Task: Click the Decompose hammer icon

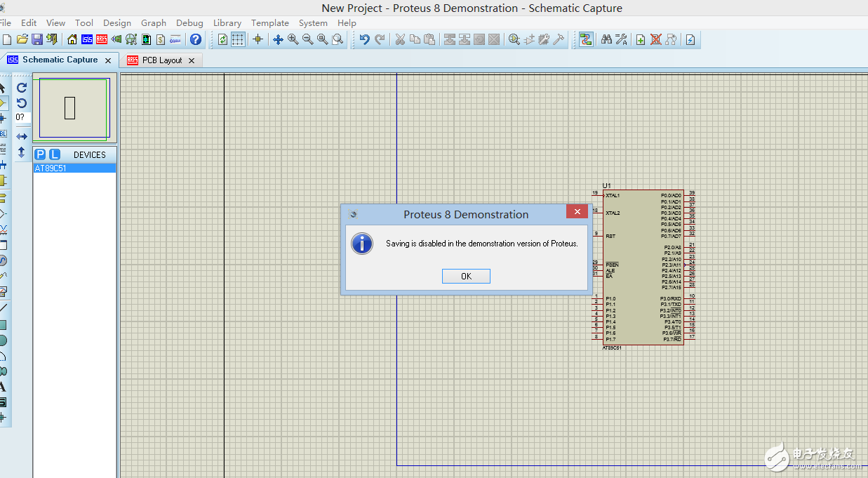Action: tap(559, 39)
